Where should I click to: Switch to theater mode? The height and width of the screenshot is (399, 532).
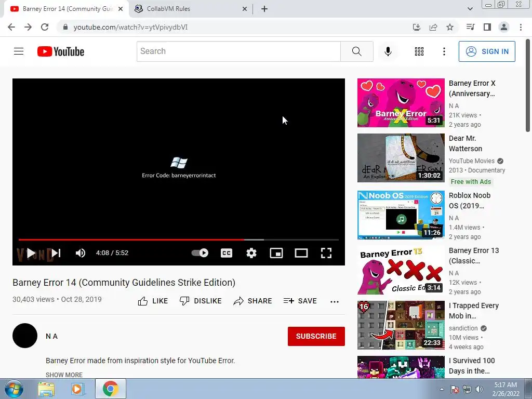(301, 253)
